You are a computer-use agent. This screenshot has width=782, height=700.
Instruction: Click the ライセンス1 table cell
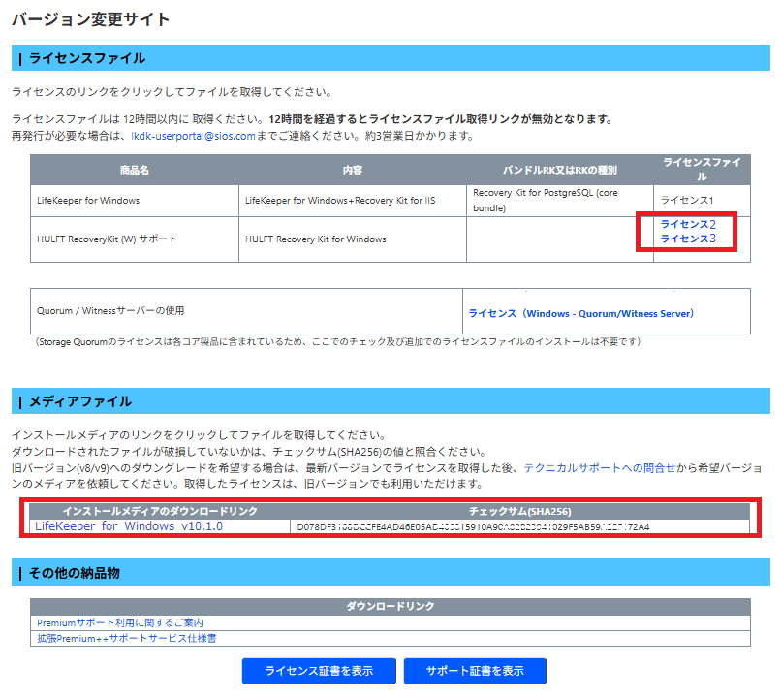coord(702,201)
